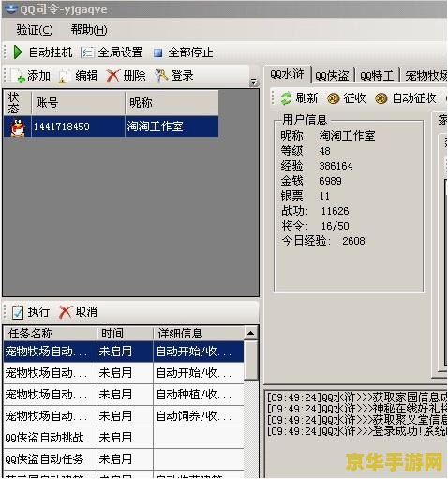The height and width of the screenshot is (479, 448).
Task: Switch to the QQ特工 tab
Action: (377, 76)
